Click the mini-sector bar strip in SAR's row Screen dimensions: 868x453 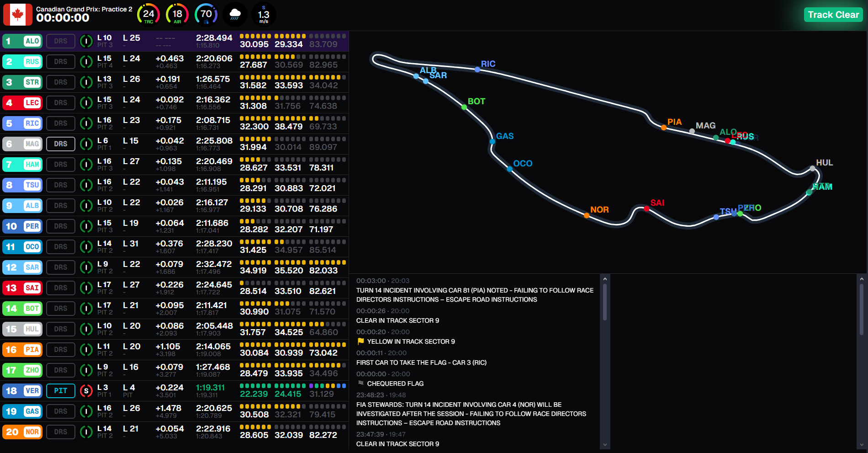pos(293,262)
